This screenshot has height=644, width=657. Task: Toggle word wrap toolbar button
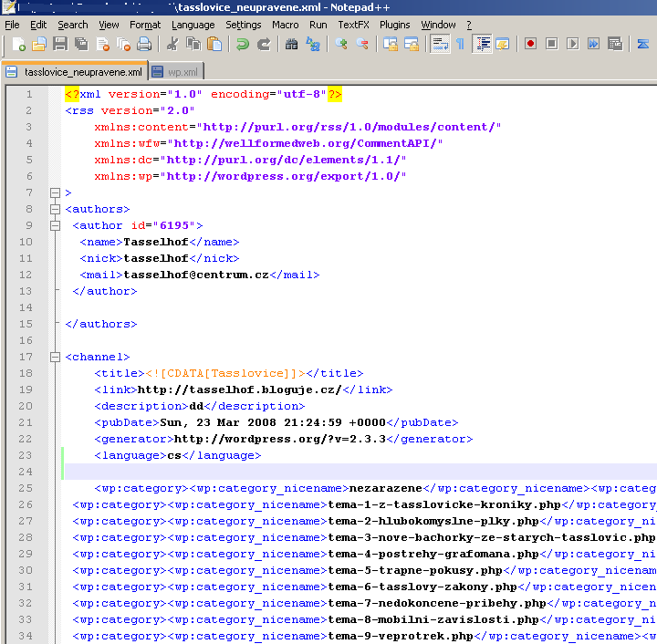440,44
